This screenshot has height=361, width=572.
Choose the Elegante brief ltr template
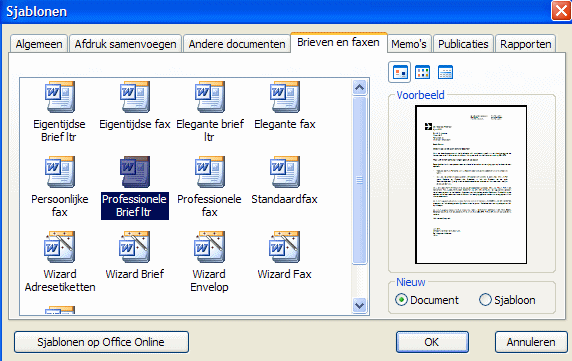pos(210,97)
